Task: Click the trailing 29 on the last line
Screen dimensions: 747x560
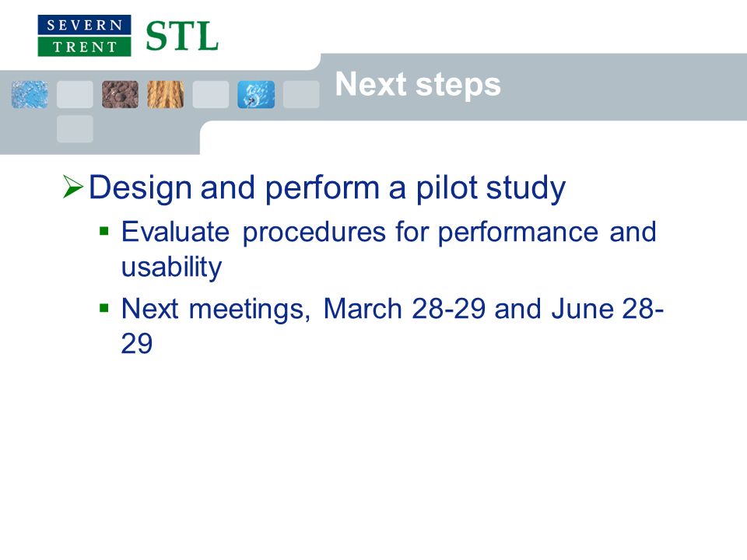Action: [137, 343]
